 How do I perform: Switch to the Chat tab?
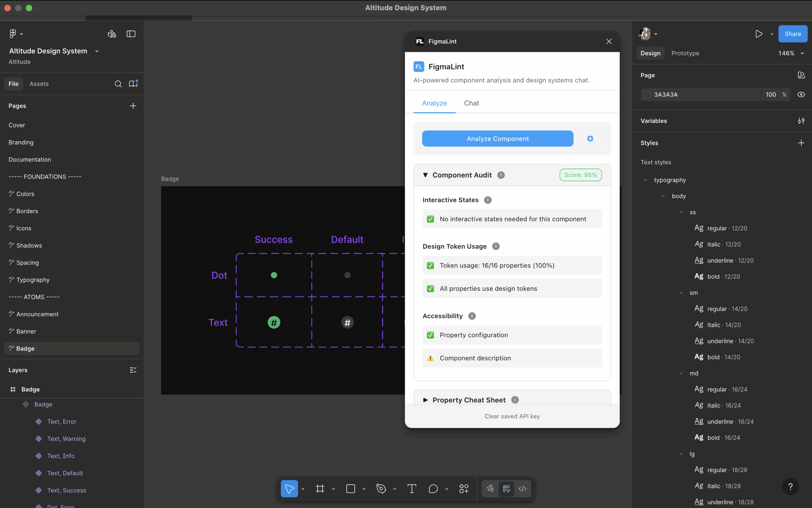tap(471, 103)
